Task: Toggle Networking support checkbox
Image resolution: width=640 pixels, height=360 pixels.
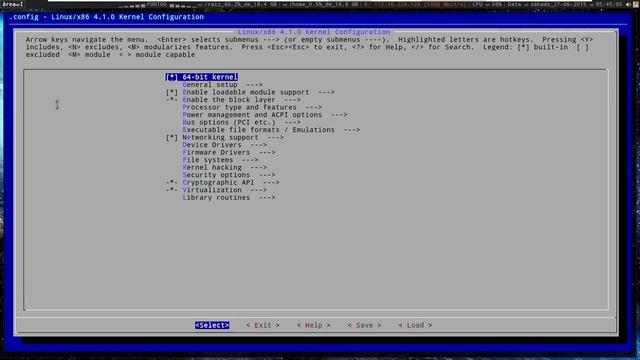Action: coord(172,138)
